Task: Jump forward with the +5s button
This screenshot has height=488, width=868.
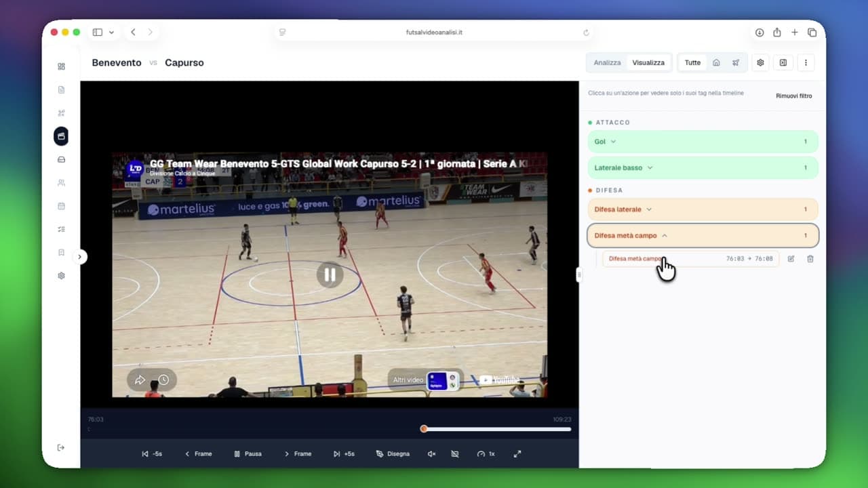Action: coord(344,454)
